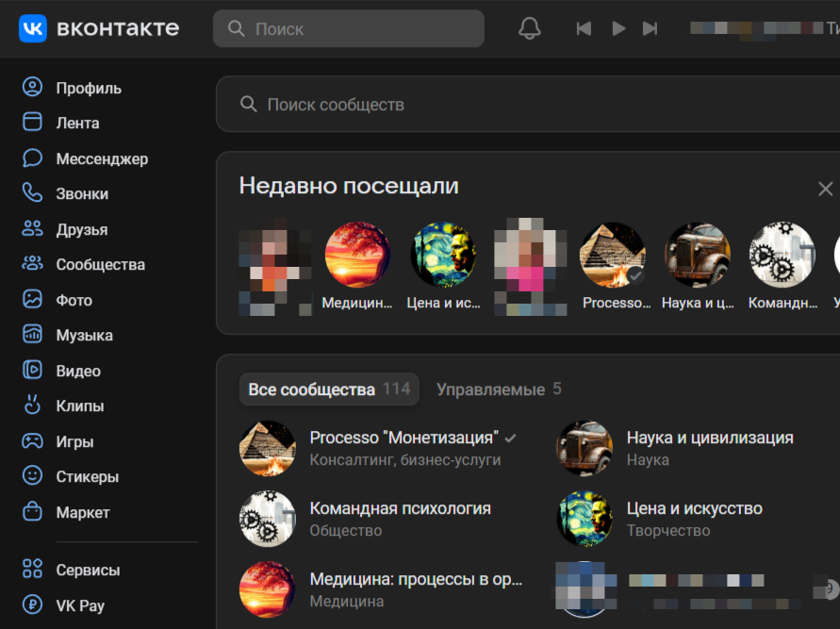
Task: Click the Сервисы grid icon
Action: (32, 569)
